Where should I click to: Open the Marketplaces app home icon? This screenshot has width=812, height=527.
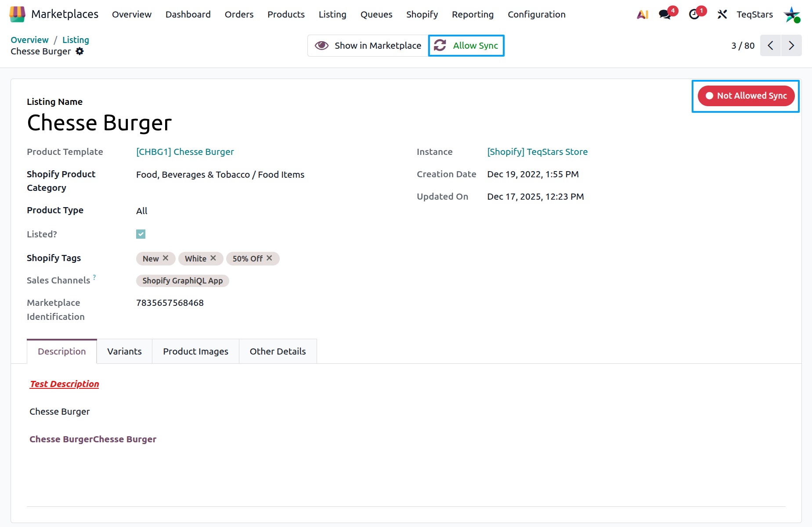coord(17,14)
